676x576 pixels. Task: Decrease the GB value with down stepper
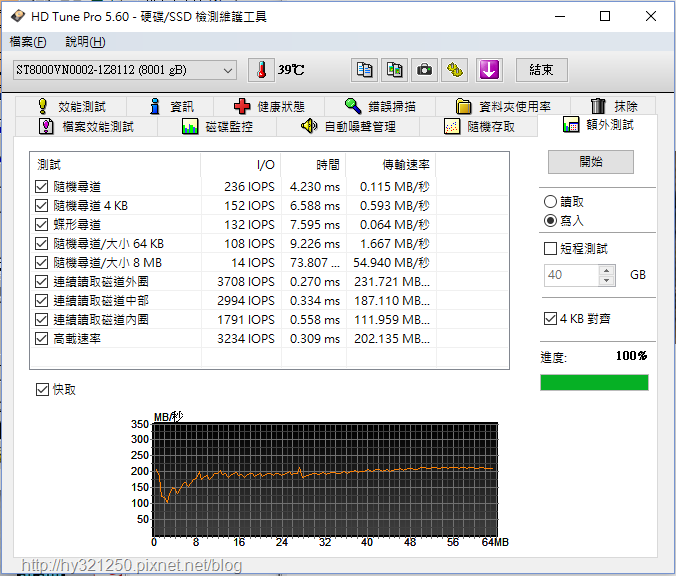coord(607,281)
